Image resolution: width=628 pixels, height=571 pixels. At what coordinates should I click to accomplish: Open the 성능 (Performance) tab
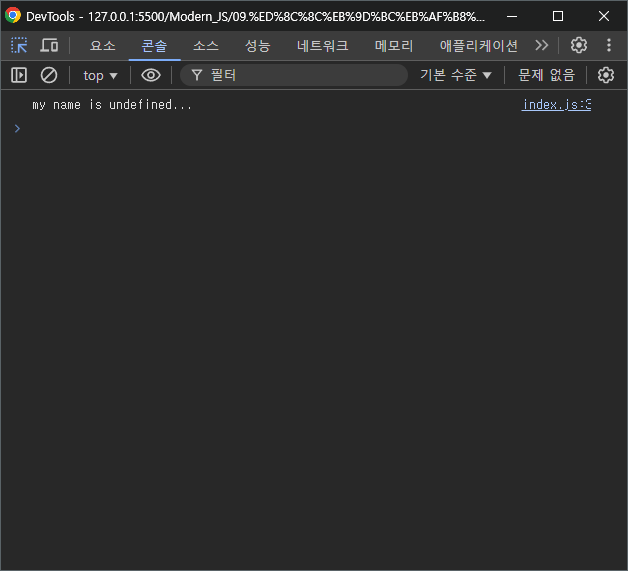coord(258,46)
